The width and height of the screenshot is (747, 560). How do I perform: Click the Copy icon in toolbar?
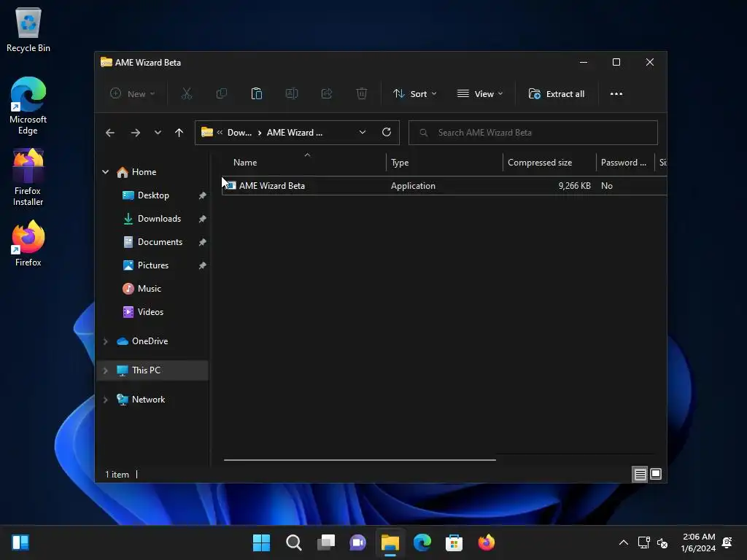(222, 94)
